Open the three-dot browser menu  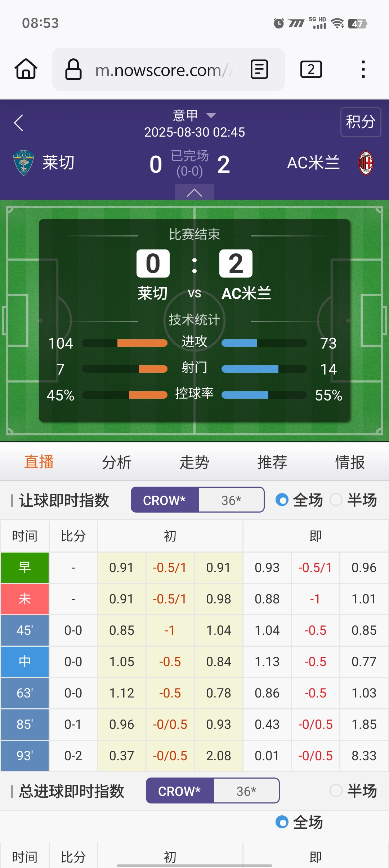click(x=363, y=69)
